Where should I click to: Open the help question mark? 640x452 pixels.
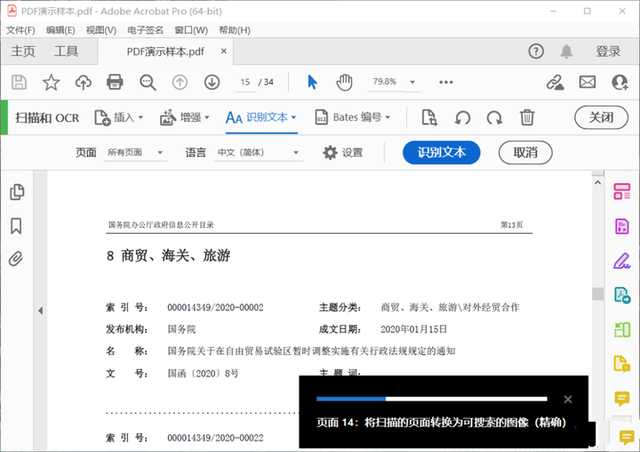pos(536,51)
